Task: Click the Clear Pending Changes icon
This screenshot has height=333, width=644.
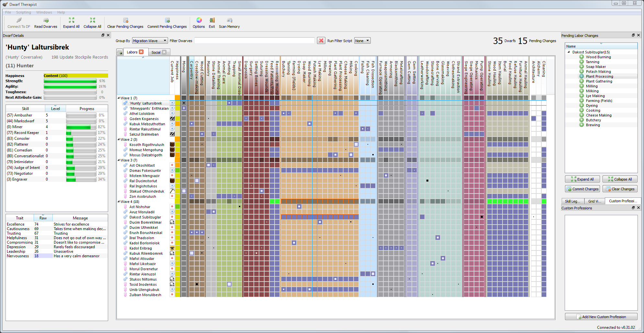Action: click(x=126, y=21)
